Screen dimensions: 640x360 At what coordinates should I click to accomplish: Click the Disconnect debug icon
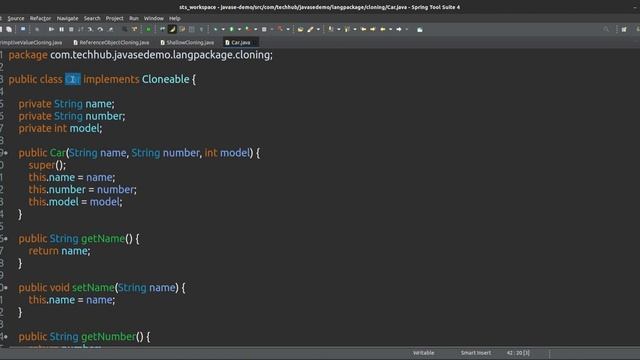81,29
